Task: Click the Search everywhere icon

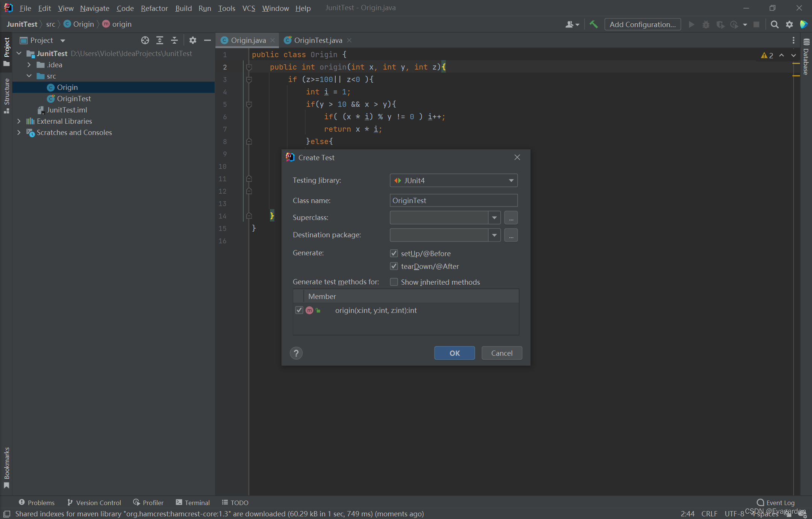Action: pos(775,24)
